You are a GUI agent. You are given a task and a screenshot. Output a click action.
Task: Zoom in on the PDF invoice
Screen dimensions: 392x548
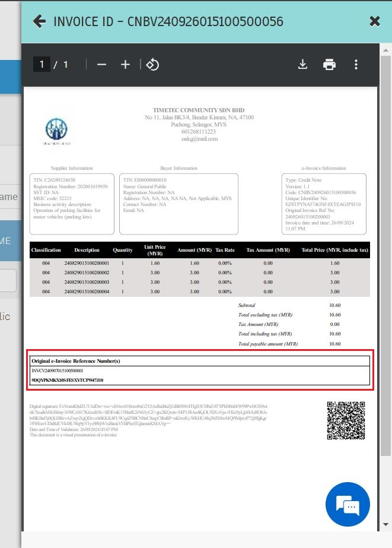[x=125, y=65]
